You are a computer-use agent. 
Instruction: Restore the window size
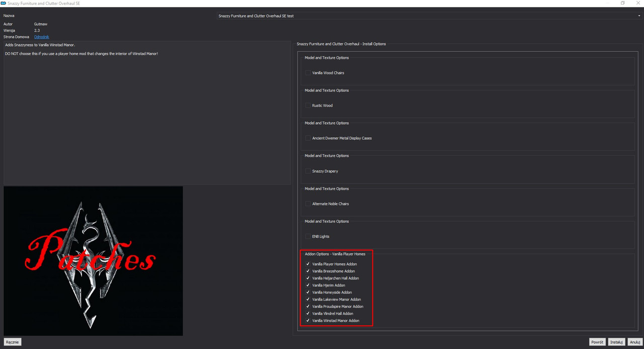(622, 3)
